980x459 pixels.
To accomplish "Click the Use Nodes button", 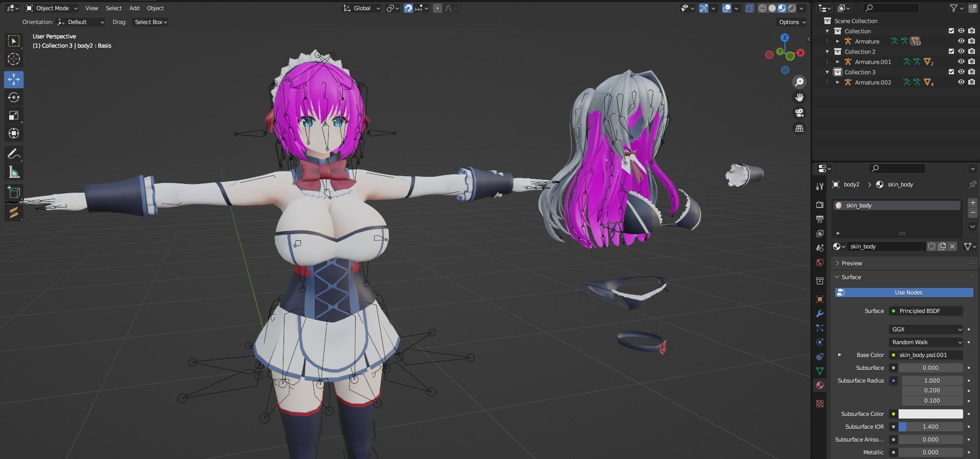I will [x=904, y=293].
